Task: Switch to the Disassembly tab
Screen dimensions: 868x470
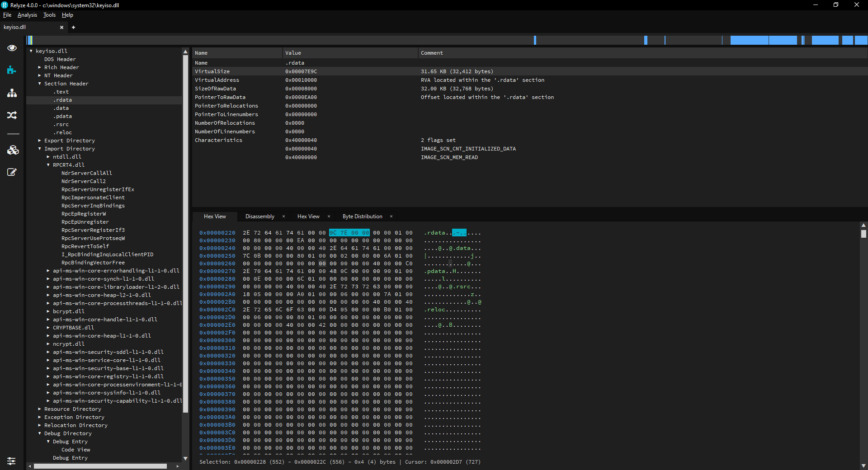Action: point(260,216)
